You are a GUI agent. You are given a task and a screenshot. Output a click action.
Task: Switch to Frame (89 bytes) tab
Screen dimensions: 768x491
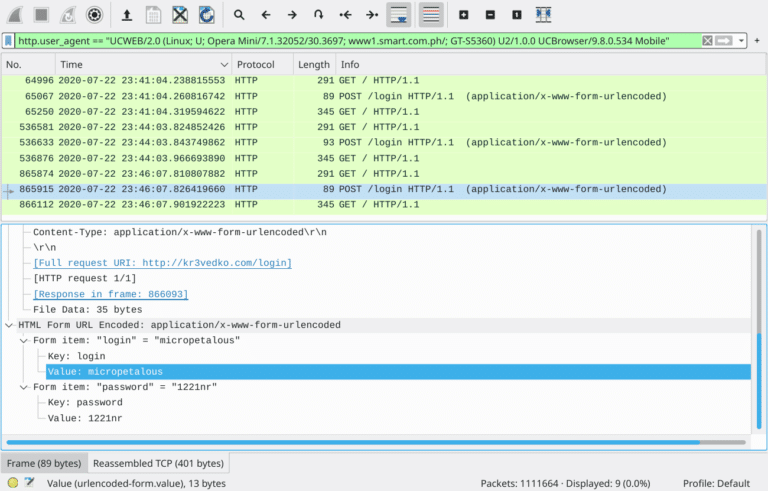pyautogui.click(x=44, y=463)
